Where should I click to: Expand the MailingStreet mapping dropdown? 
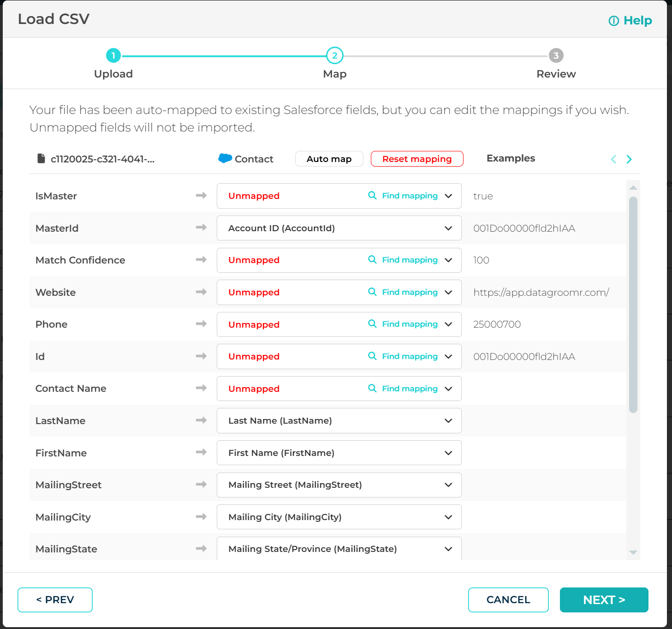[x=339, y=485]
